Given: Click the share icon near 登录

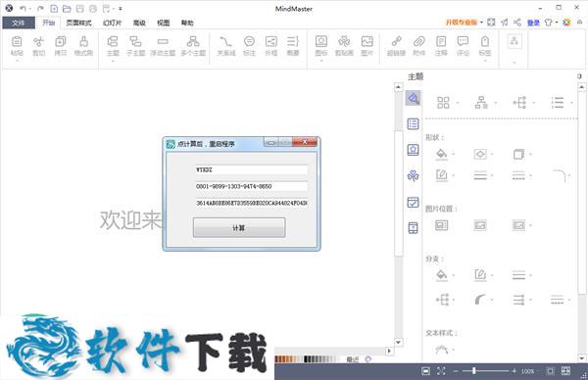Looking at the screenshot, I should (x=517, y=23).
